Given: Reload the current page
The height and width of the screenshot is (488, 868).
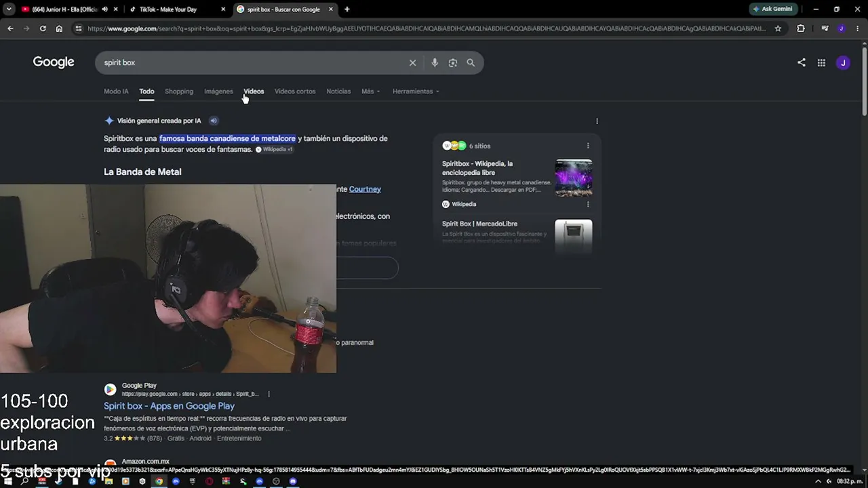Looking at the screenshot, I should pyautogui.click(x=43, y=28).
